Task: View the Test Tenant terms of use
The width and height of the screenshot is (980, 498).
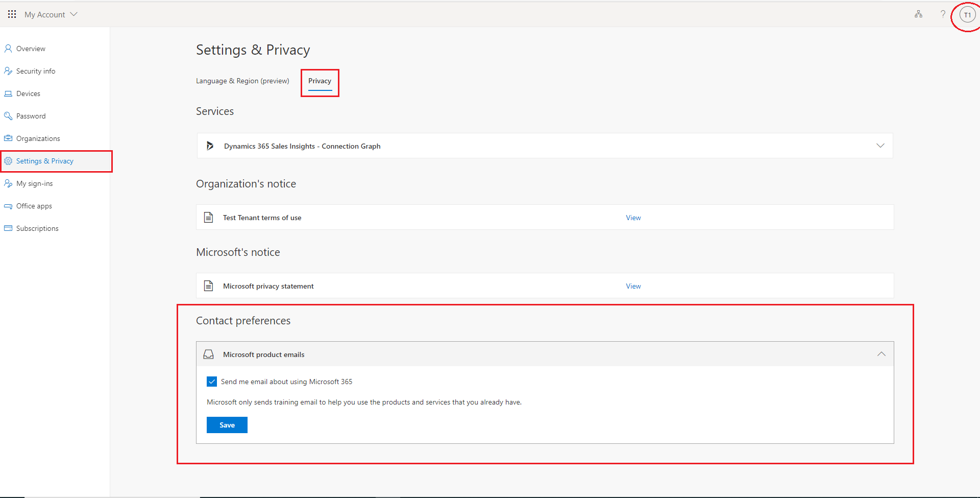Action: tap(633, 218)
